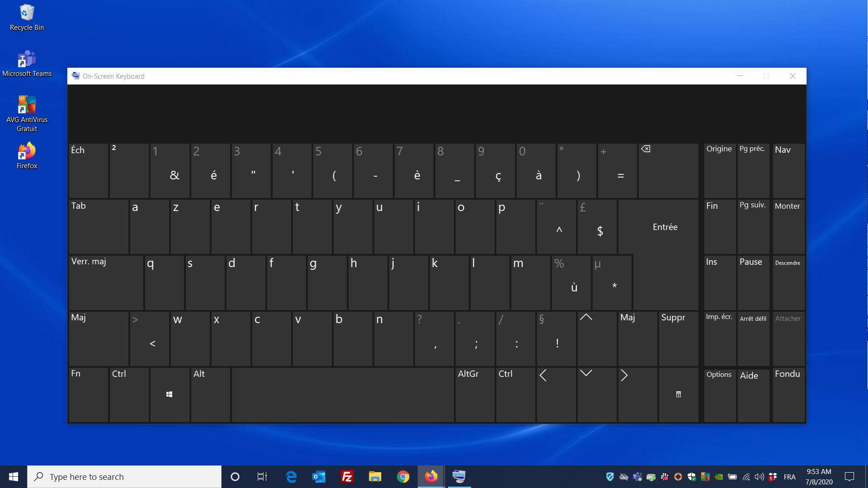Toggle the Arrêt défil scroll lock key
The height and width of the screenshot is (488, 868).
coord(753,338)
